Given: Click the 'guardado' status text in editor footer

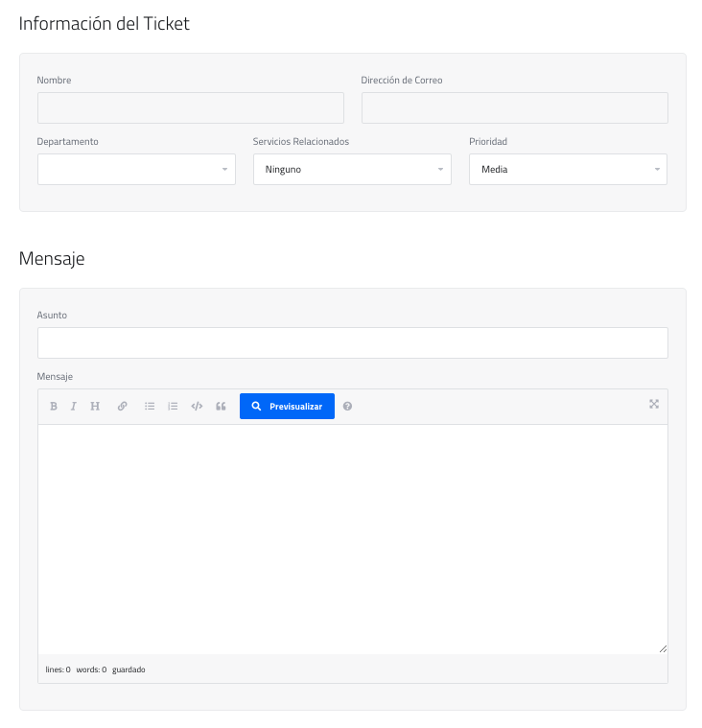Looking at the screenshot, I should coord(129,669).
